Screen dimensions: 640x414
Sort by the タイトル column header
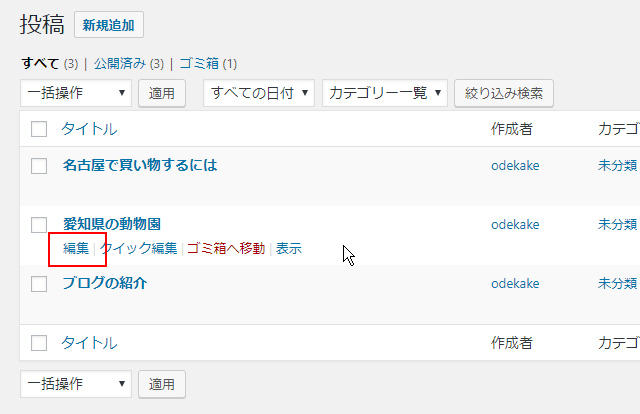[x=89, y=129]
